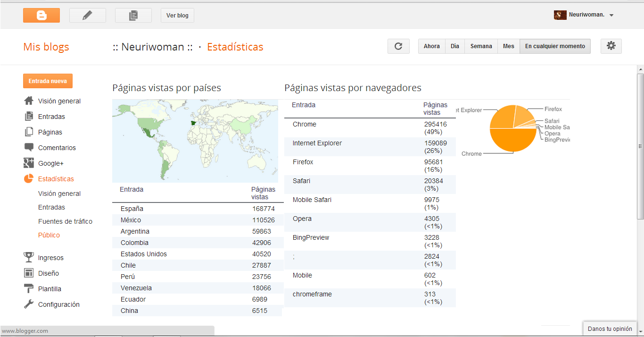
Task: Click the BingPreview browser row
Action: tap(370, 241)
